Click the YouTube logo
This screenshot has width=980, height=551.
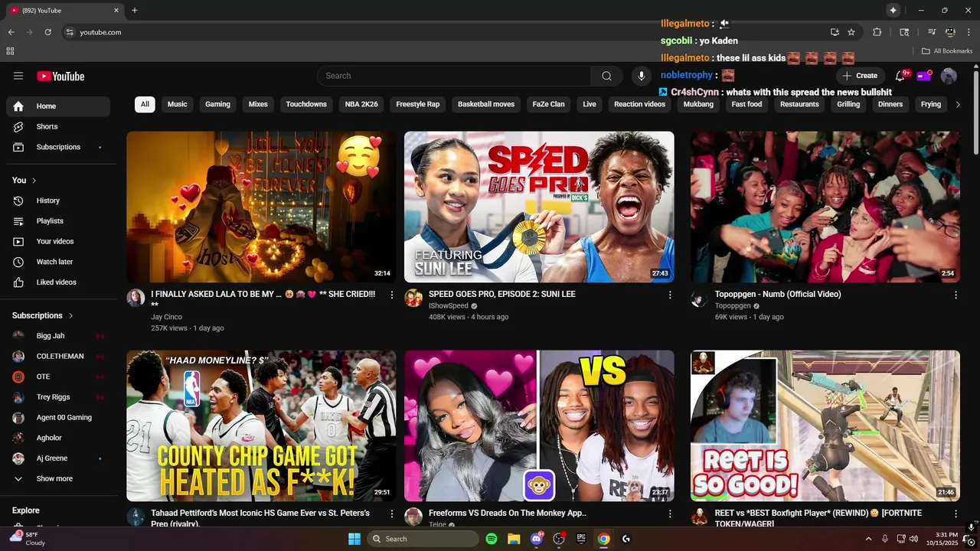click(x=60, y=76)
